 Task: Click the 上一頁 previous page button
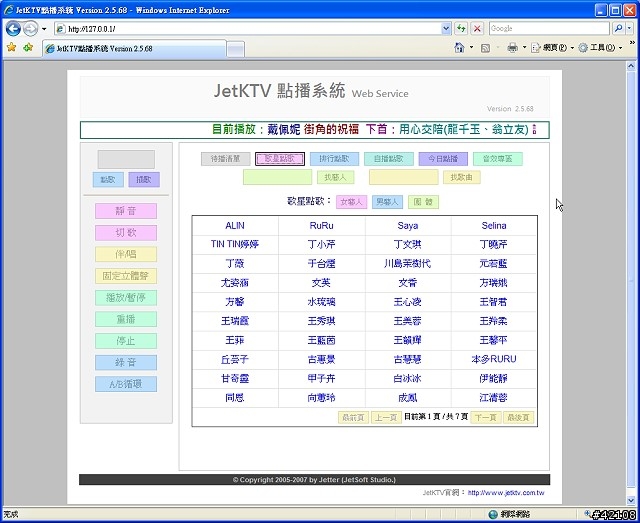(386, 417)
